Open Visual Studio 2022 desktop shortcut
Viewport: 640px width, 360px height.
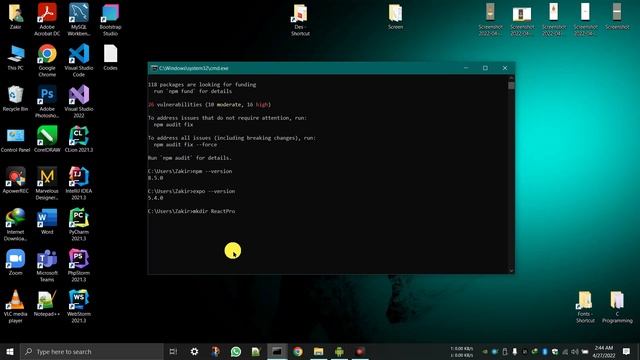pos(79,101)
